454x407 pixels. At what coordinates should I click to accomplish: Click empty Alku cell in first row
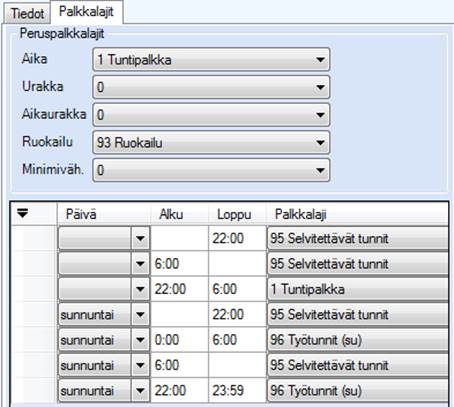coord(180,238)
